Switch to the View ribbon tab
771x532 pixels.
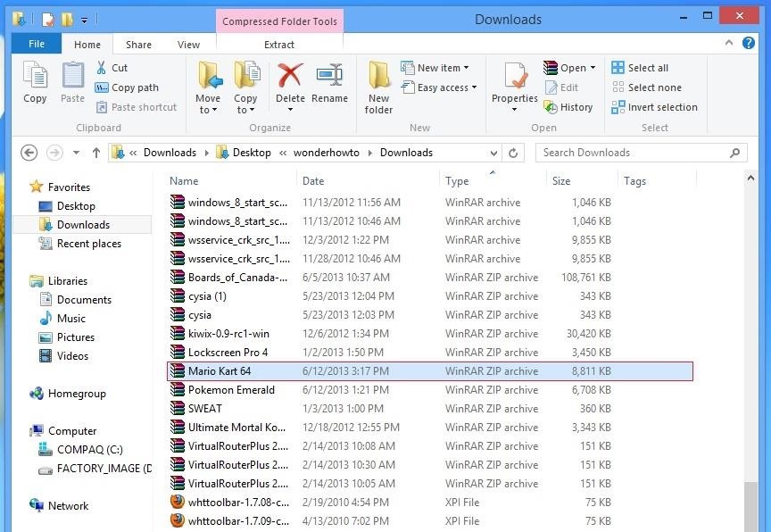click(188, 45)
